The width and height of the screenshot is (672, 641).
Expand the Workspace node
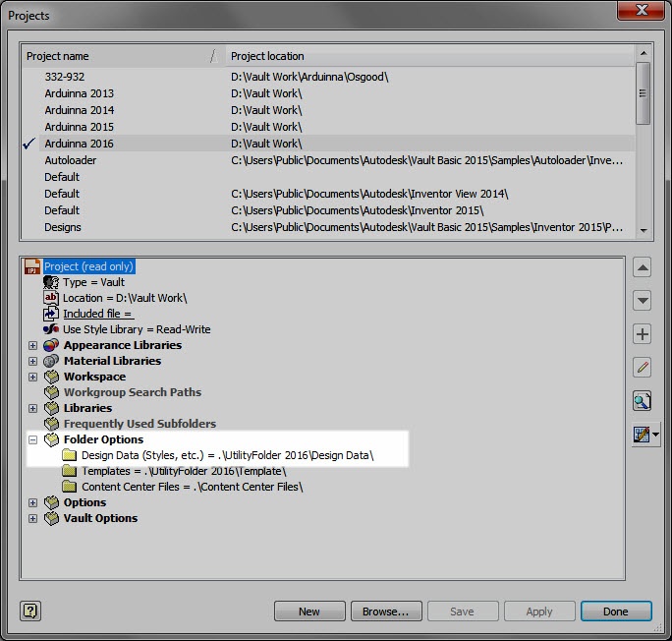(x=32, y=377)
